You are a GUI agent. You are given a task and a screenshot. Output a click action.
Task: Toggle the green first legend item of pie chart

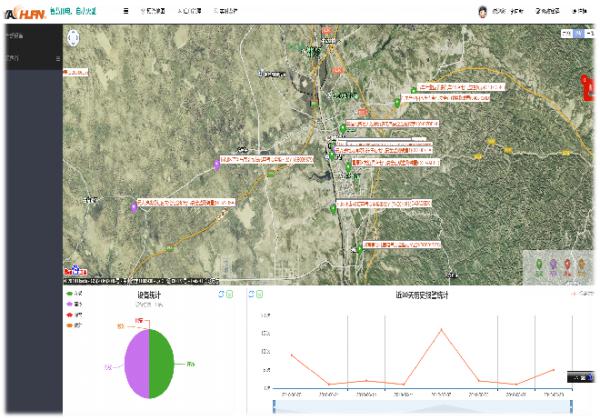pos(72,294)
